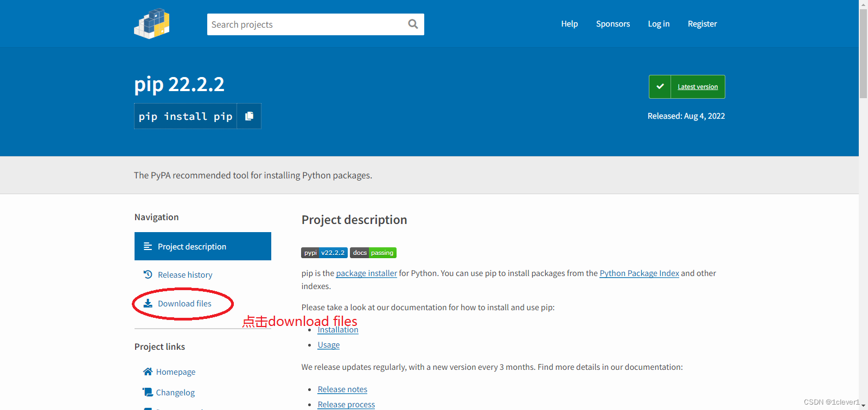
Task: Open the Release history tab
Action: pos(185,275)
